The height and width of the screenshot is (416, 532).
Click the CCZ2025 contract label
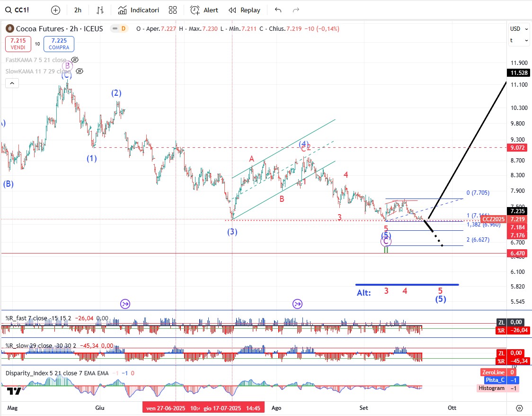tap(494, 219)
